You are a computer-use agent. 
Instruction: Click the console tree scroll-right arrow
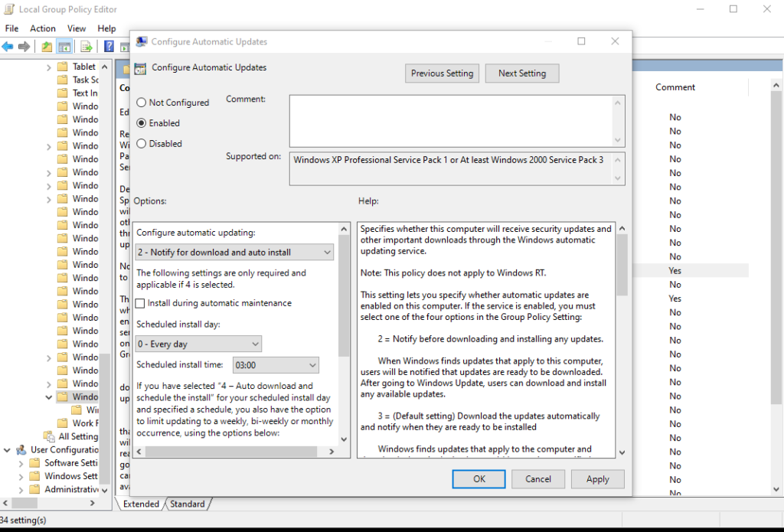point(93,504)
